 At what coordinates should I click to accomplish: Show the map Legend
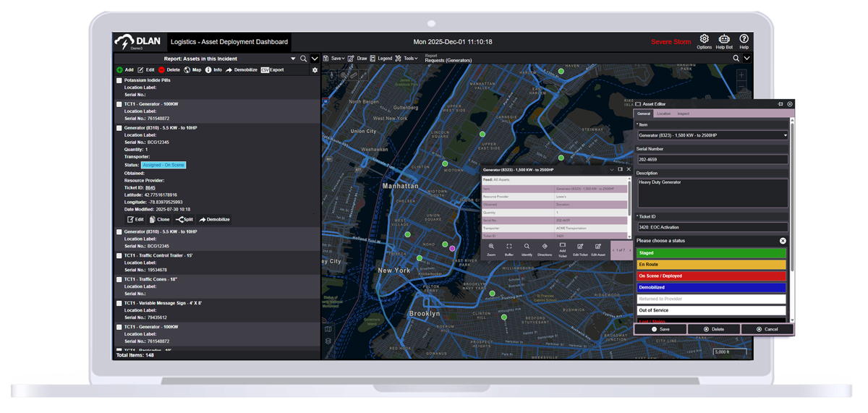pos(380,59)
